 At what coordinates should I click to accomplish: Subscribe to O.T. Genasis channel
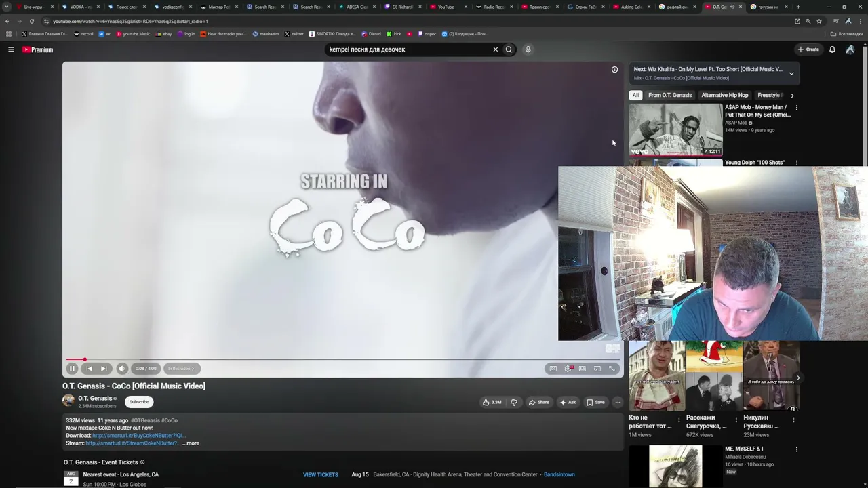139,402
